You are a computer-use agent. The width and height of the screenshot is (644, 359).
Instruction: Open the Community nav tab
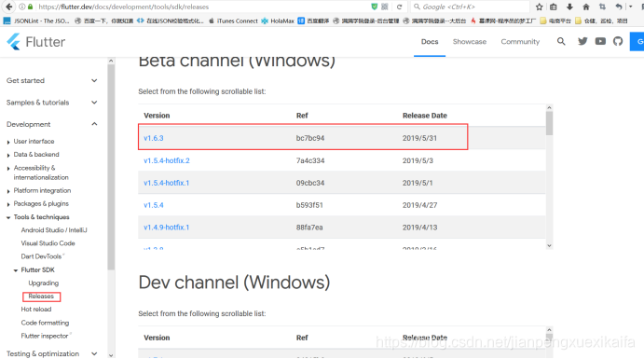(x=520, y=41)
